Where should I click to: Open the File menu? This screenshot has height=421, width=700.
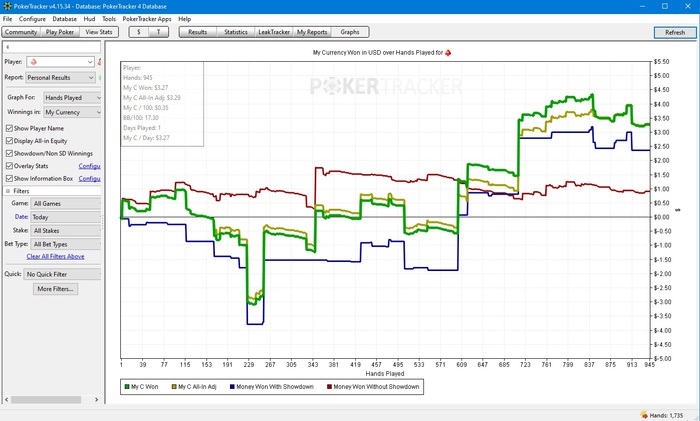pos(8,19)
